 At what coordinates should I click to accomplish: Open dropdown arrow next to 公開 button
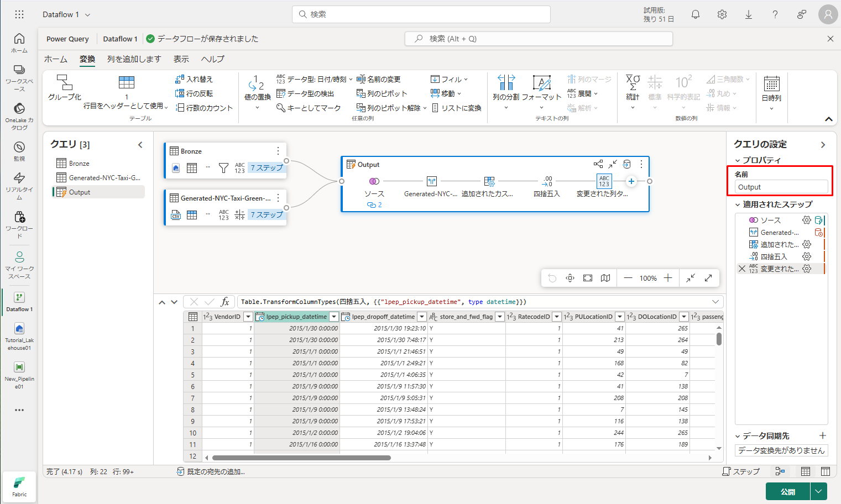coord(818,491)
